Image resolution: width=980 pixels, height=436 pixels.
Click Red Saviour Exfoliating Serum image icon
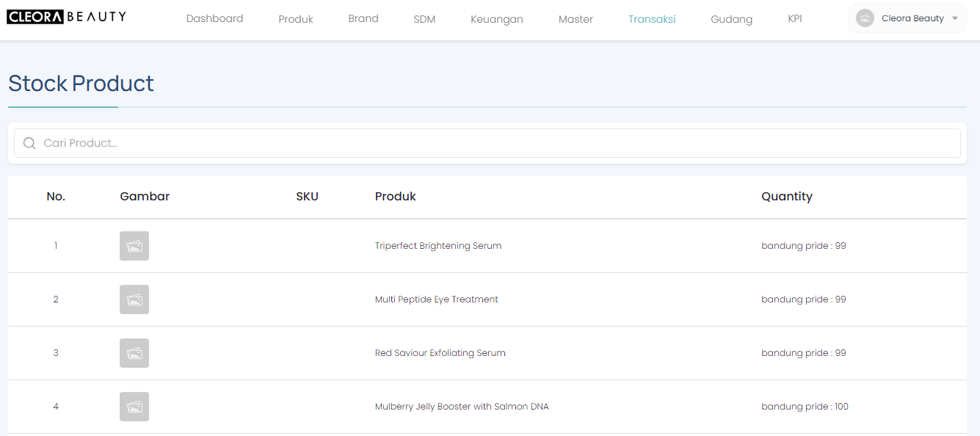[x=134, y=353]
